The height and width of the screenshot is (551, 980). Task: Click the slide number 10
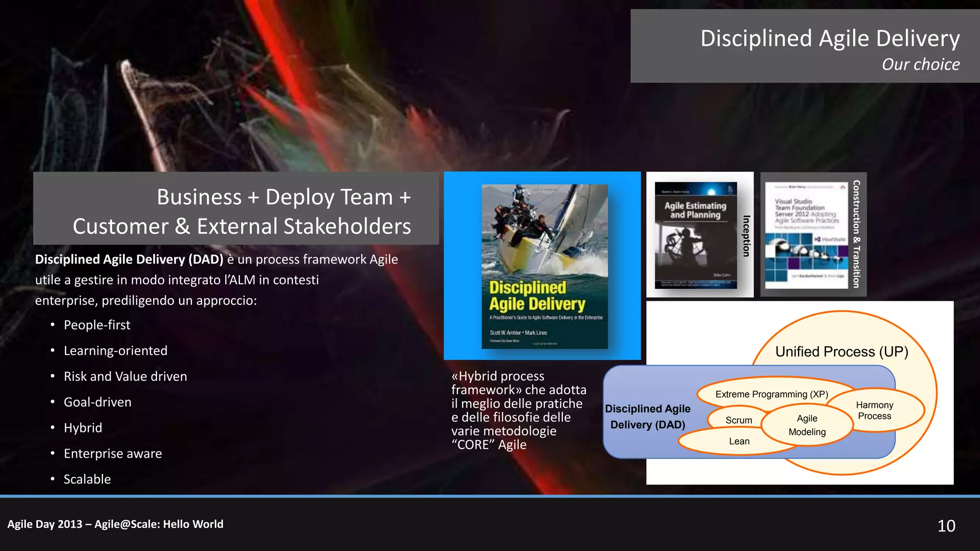[x=946, y=526]
